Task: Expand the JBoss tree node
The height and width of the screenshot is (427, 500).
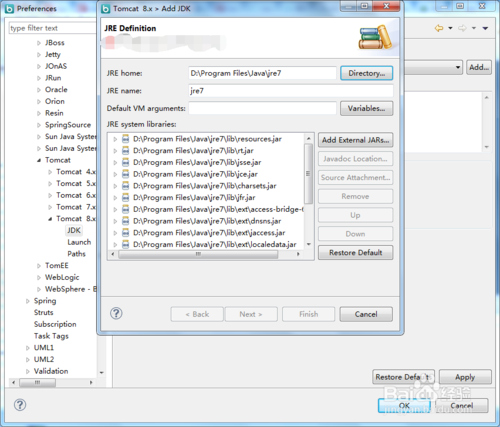Action: (x=39, y=43)
